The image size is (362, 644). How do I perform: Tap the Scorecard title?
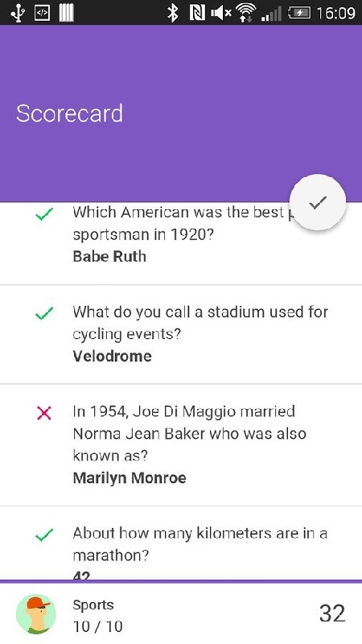point(69,114)
